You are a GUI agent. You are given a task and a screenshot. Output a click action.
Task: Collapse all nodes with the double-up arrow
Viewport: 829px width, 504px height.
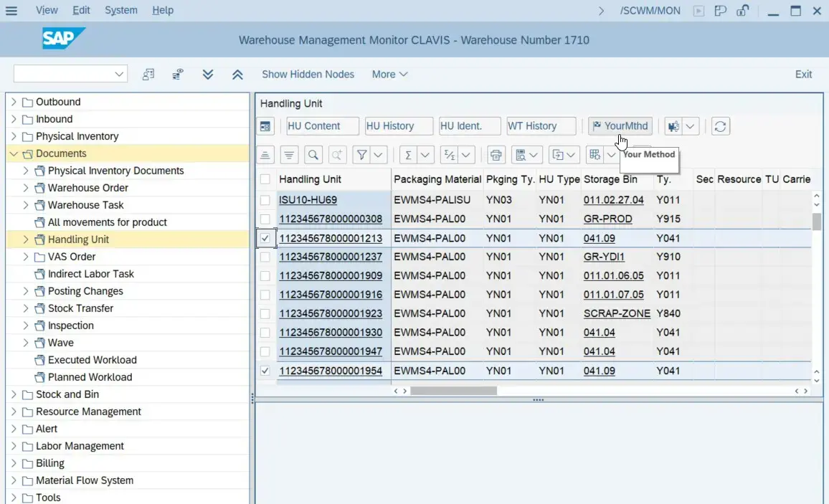(237, 75)
